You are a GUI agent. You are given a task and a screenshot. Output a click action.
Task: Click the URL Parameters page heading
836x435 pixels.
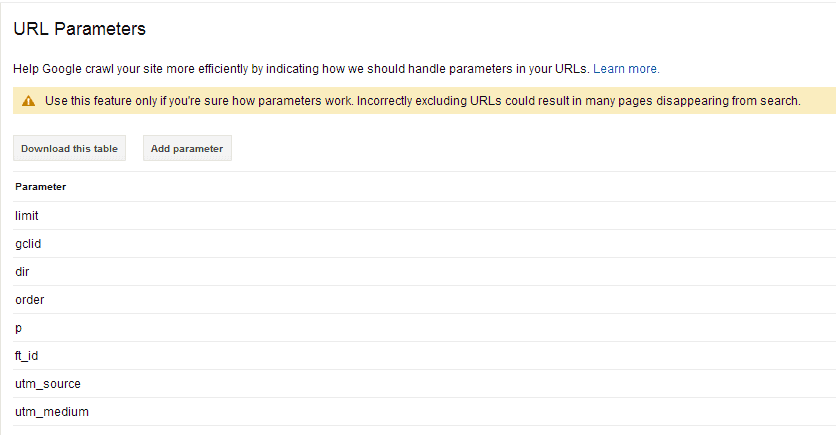(79, 29)
